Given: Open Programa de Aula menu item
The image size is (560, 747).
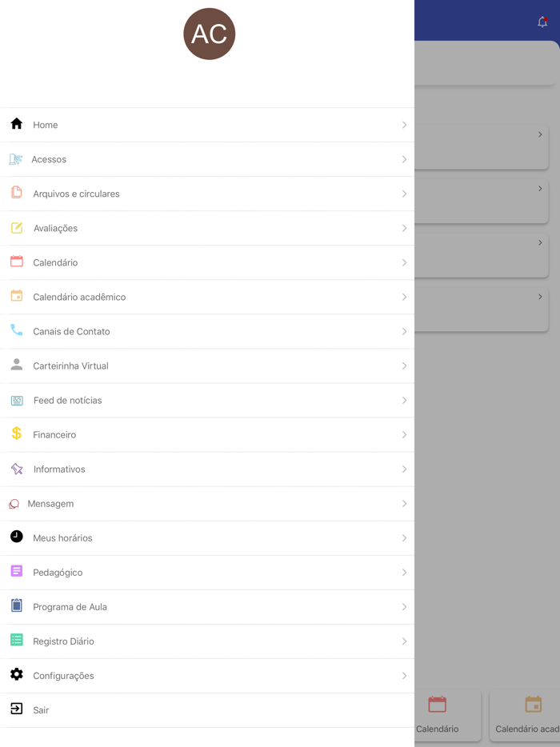Looking at the screenshot, I should coord(70,607).
